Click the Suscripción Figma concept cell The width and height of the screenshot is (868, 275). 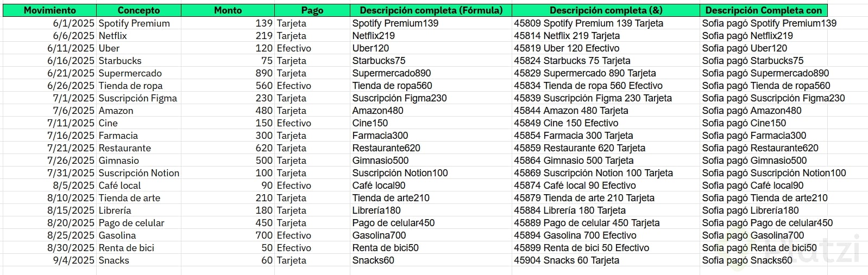[x=138, y=98]
